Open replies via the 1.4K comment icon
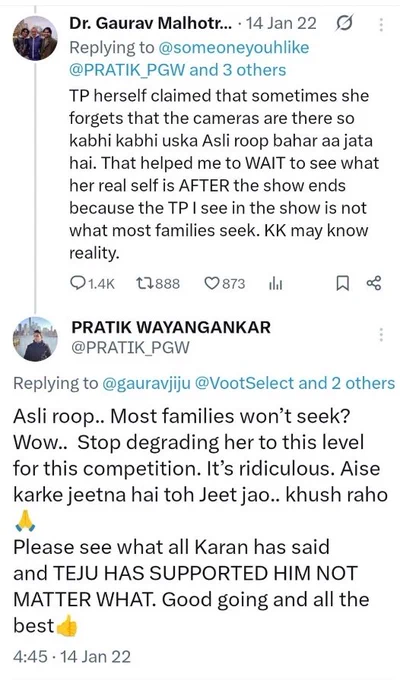The image size is (400, 680). click(x=92, y=284)
